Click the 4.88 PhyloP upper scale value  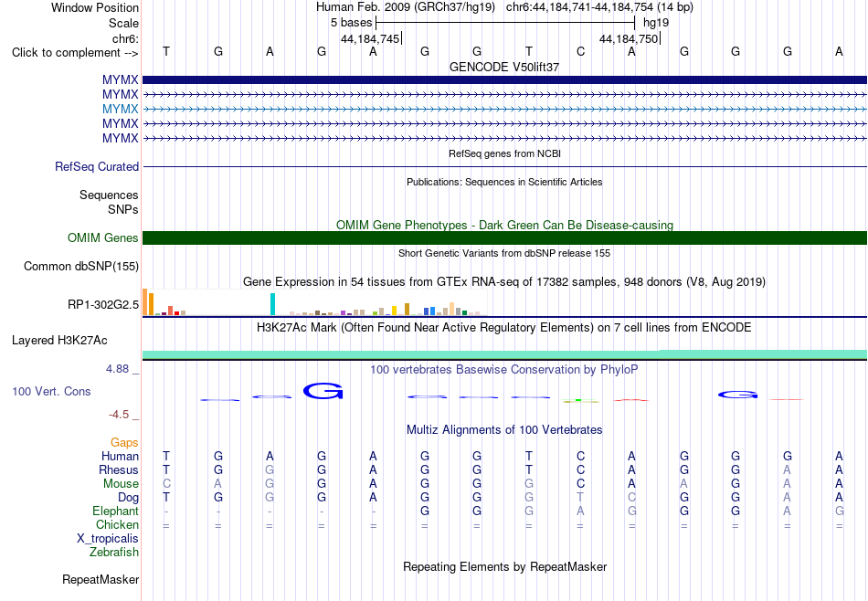pos(117,369)
